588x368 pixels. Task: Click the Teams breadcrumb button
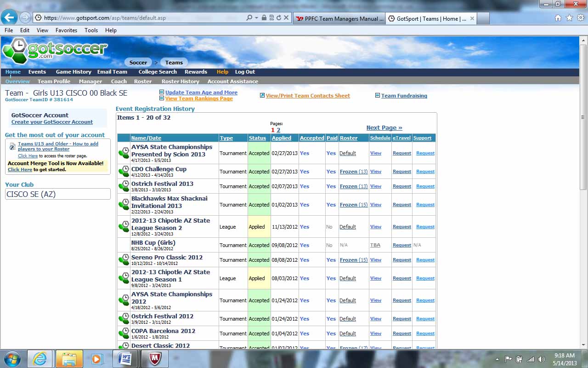174,63
